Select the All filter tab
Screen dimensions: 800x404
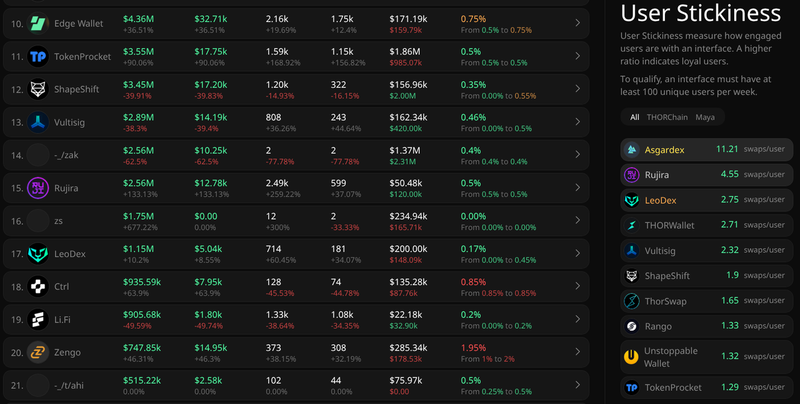tap(634, 117)
